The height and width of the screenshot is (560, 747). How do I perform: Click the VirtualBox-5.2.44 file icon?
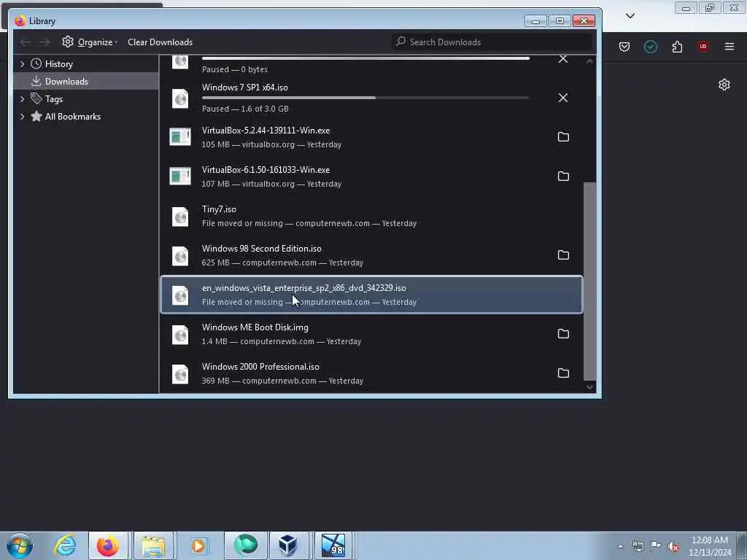pos(180,137)
